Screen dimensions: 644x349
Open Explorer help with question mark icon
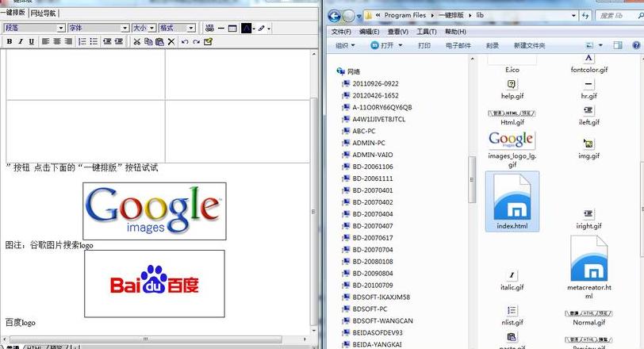(636, 45)
